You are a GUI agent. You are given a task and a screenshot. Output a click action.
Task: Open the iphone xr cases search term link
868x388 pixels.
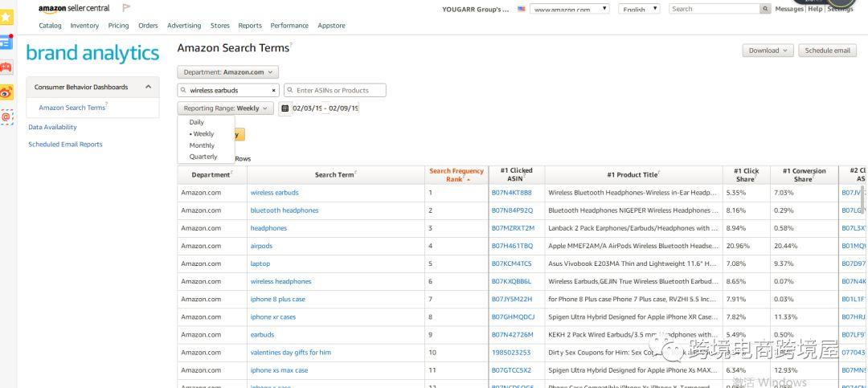click(x=273, y=317)
